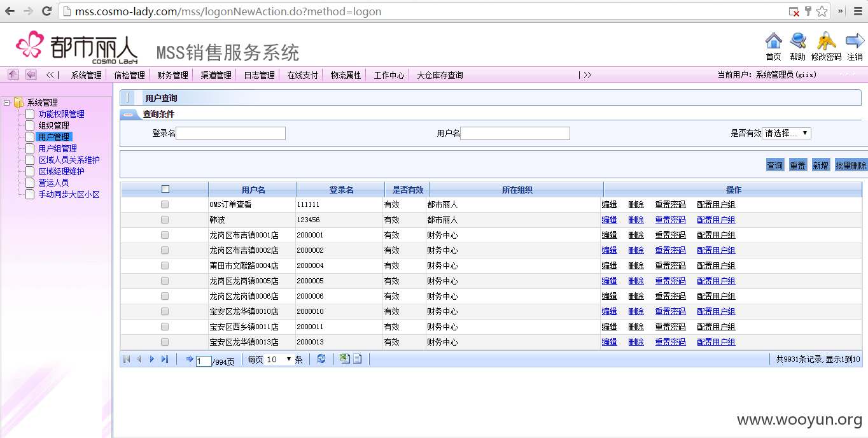
Task: Check the 龙岗区布吉镇0001店 row checkbox
Action: [165, 235]
